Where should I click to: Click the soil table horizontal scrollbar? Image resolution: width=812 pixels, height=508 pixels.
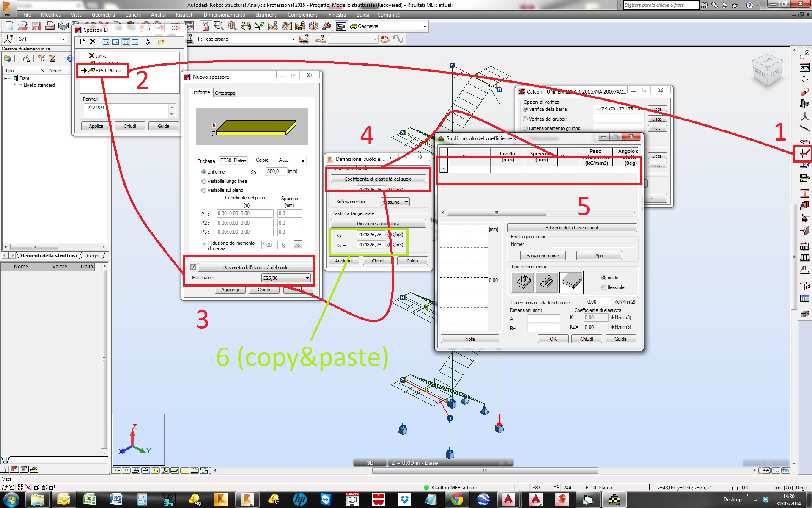click(538, 213)
